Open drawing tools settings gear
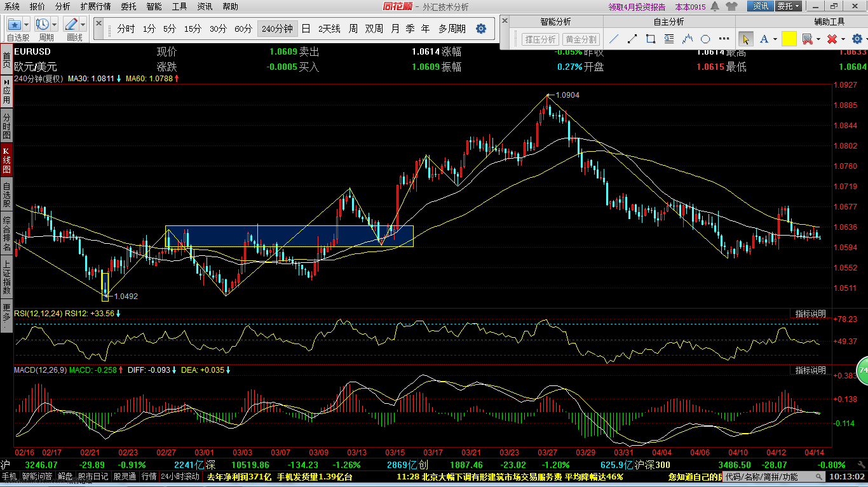Viewport: 868px width, 487px height. coord(856,39)
